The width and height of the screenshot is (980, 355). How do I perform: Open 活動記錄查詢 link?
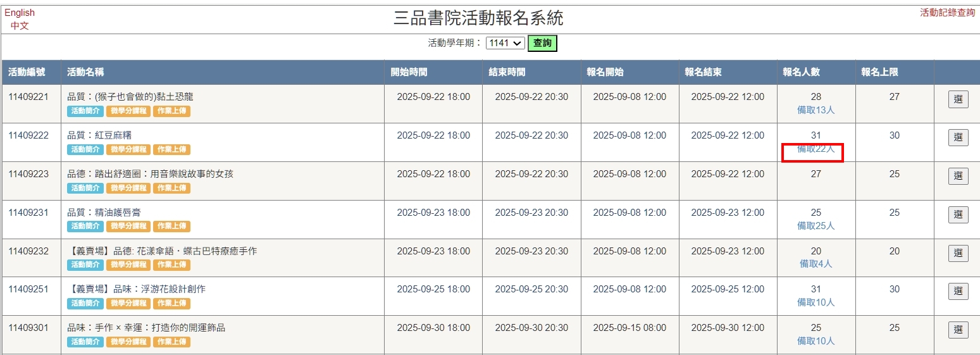click(x=947, y=12)
